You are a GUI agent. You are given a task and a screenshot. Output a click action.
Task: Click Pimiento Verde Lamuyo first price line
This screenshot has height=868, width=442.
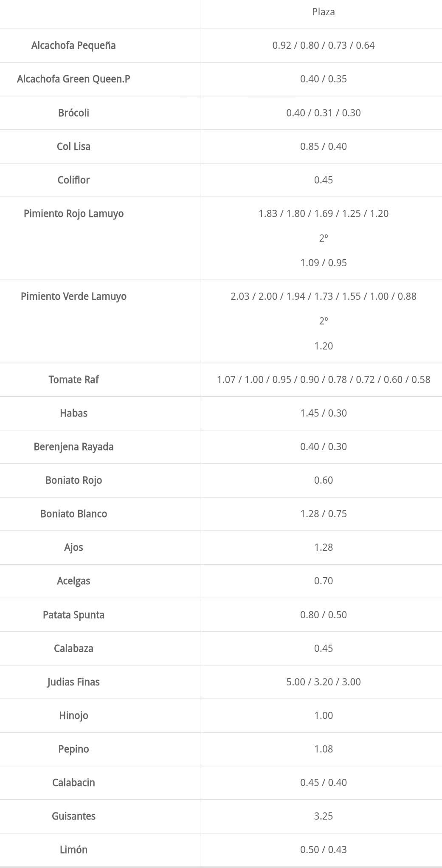tap(324, 296)
